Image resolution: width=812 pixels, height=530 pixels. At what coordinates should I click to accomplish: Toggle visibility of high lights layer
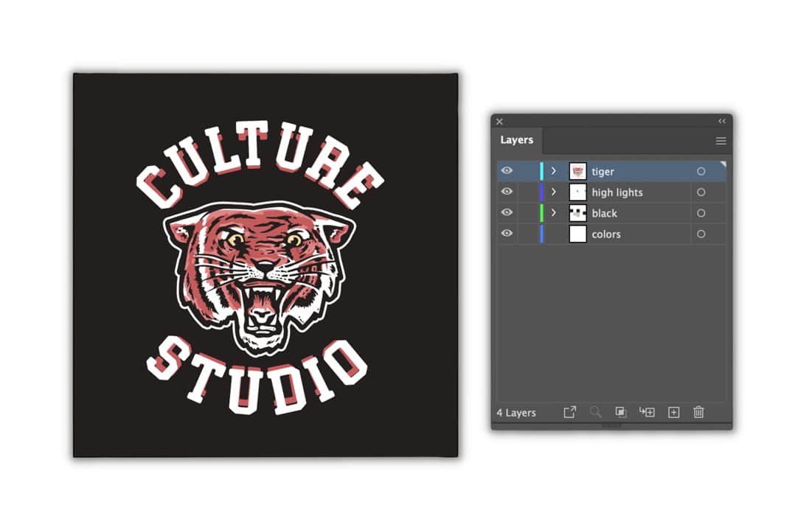[507, 192]
